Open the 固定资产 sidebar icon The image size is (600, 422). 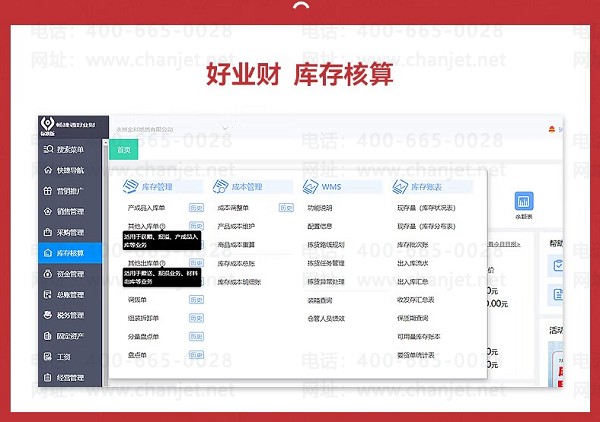click(47, 336)
